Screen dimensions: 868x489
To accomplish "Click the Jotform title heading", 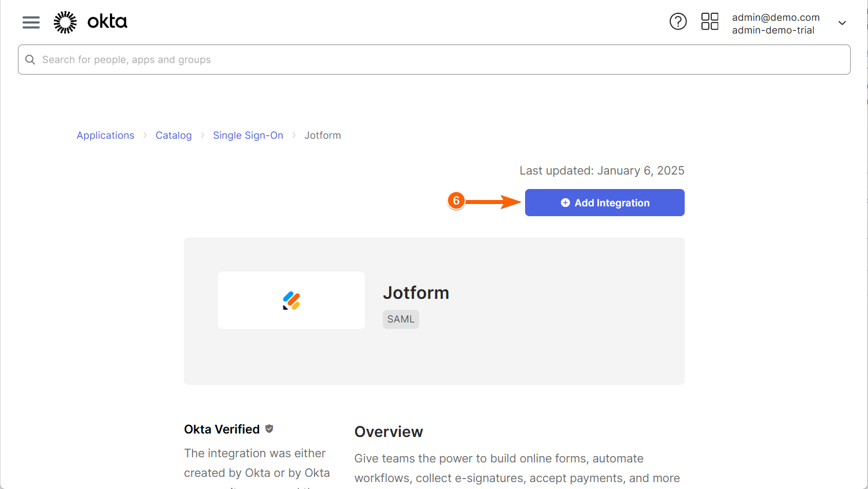I will [x=416, y=292].
